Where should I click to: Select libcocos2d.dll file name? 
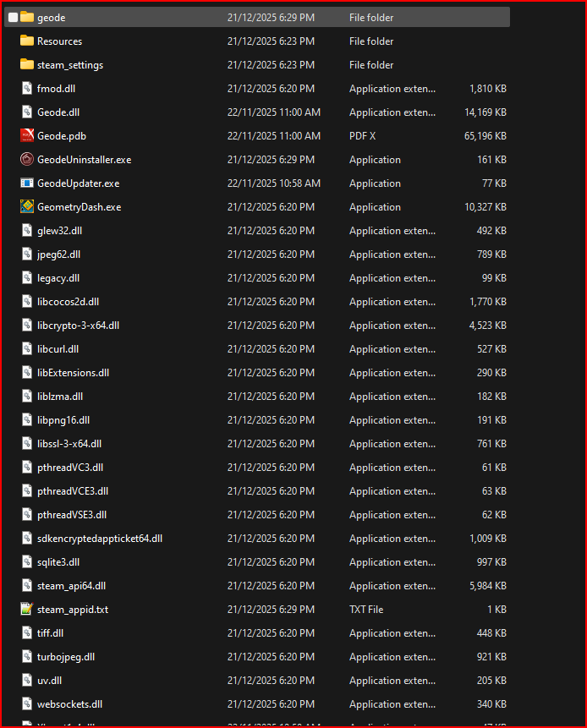(68, 302)
